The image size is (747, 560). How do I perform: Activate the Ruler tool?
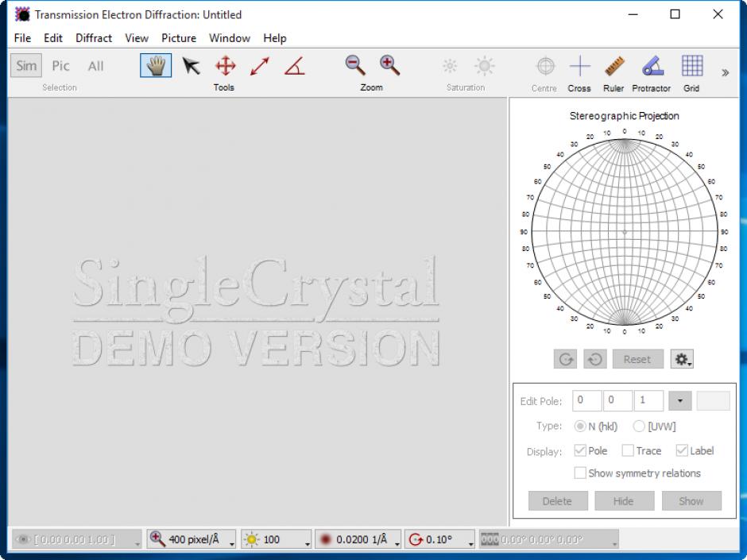[x=614, y=66]
